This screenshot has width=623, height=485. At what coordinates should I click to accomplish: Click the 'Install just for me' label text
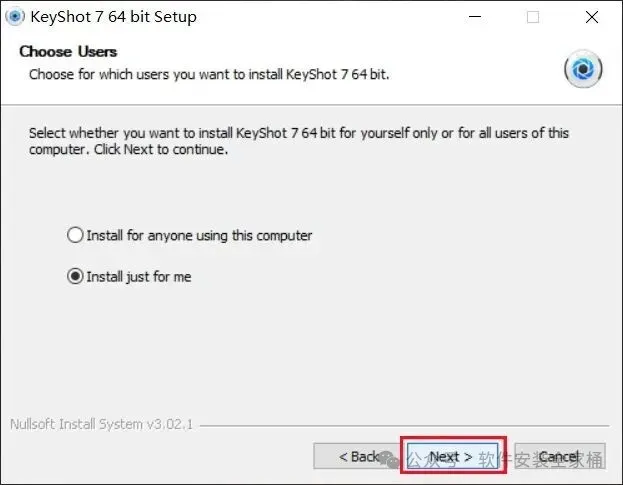(x=139, y=277)
